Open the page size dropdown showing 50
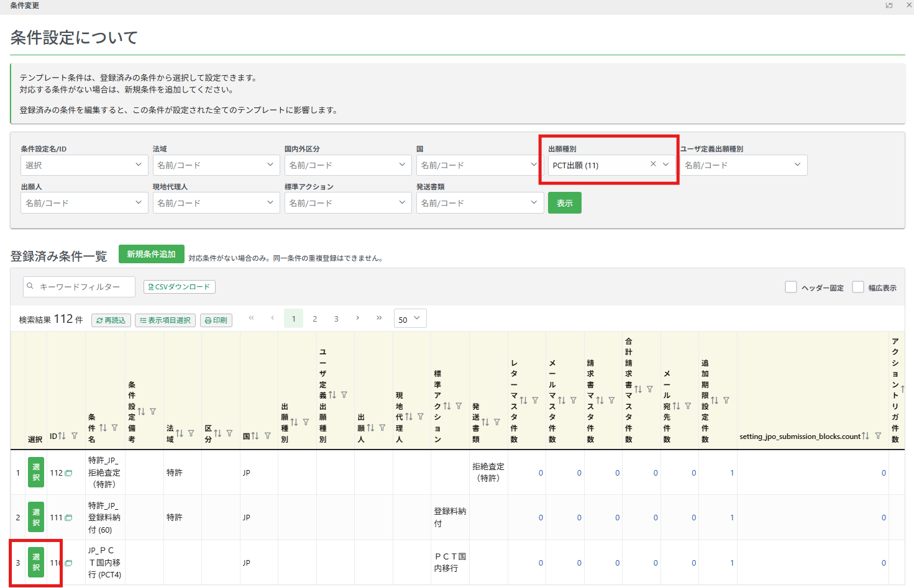This screenshot has width=914, height=588. [410, 319]
